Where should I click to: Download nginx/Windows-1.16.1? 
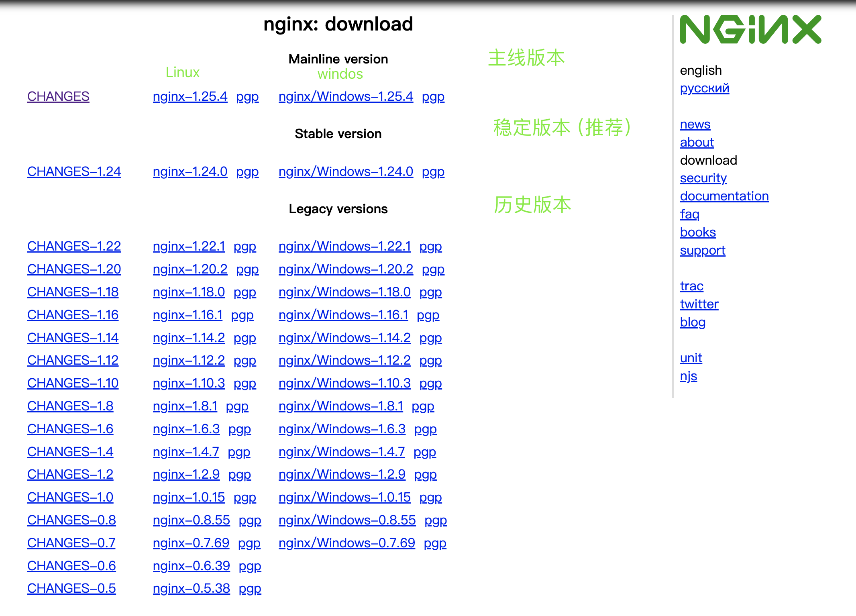[344, 315]
